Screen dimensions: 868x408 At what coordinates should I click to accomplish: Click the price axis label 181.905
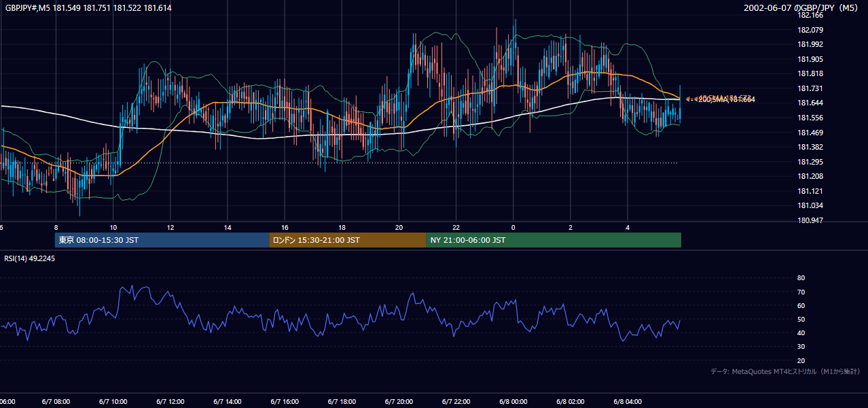pyautogui.click(x=810, y=59)
